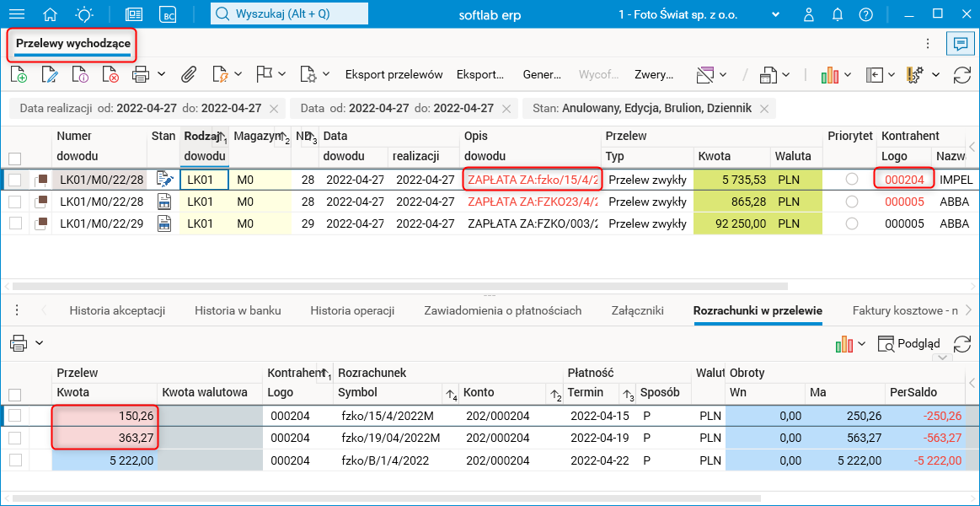Print the transfer list
The height and width of the screenshot is (506, 980).
141,75
